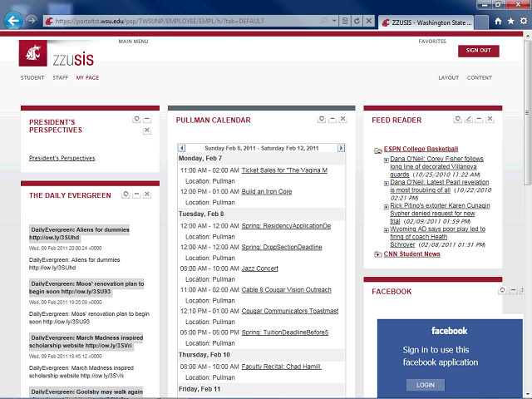Remove the Feed Reader pagelet
This screenshot has height=399, width=532.
coord(490,119)
